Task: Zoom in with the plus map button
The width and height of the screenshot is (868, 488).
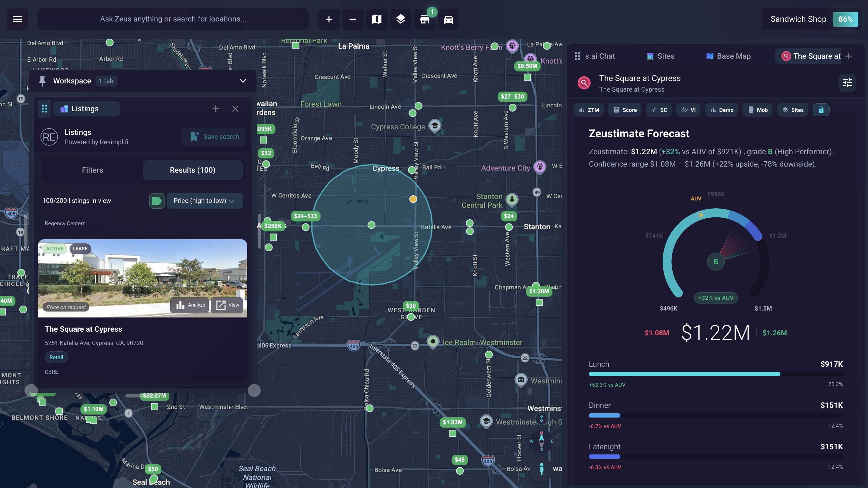Action: coord(329,19)
